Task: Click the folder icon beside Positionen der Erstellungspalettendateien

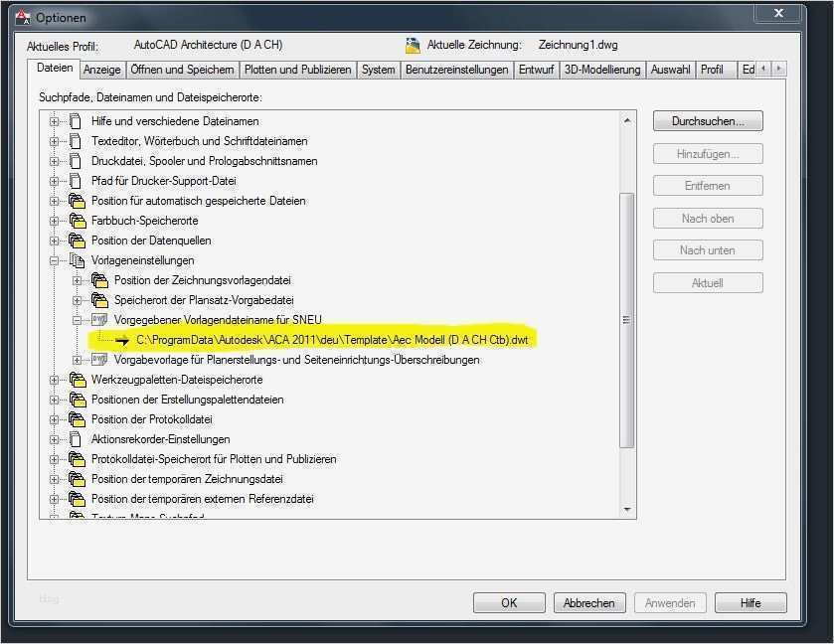Action: (78, 400)
